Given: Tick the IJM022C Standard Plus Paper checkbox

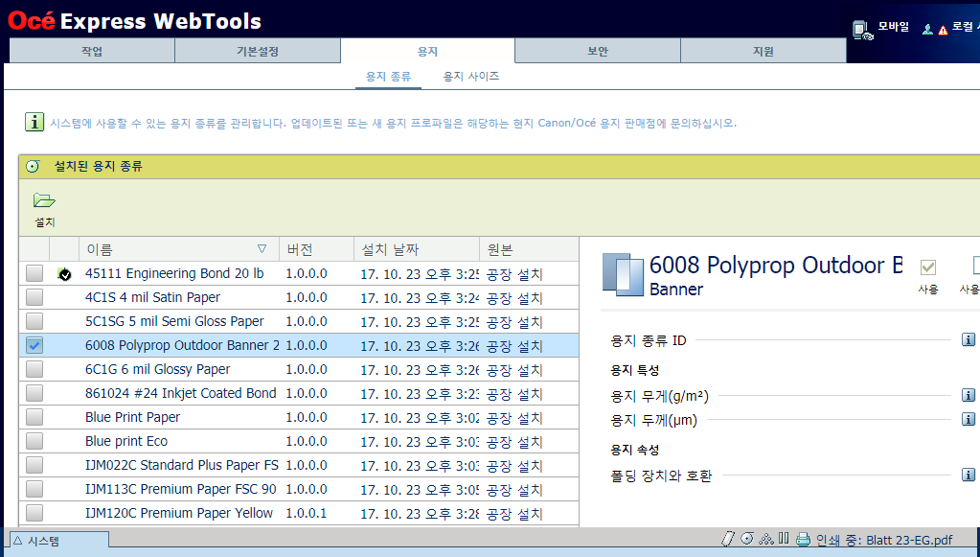Looking at the screenshot, I should 34,465.
